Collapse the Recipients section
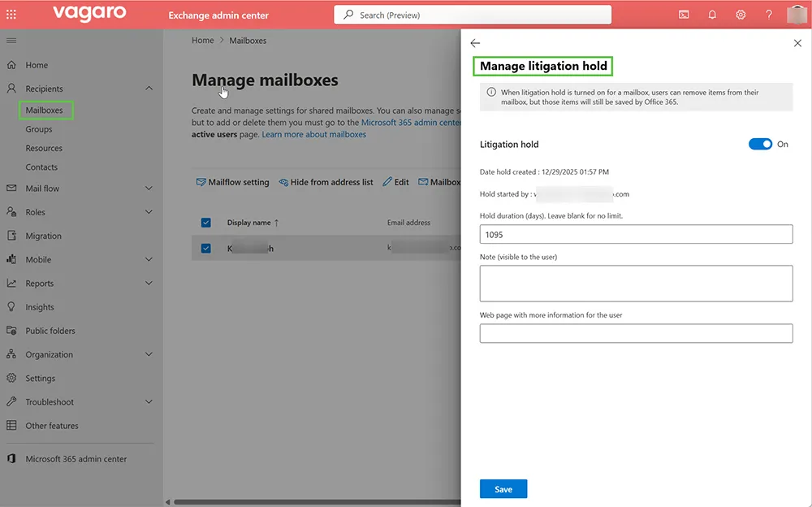This screenshot has width=812, height=507. pos(149,89)
